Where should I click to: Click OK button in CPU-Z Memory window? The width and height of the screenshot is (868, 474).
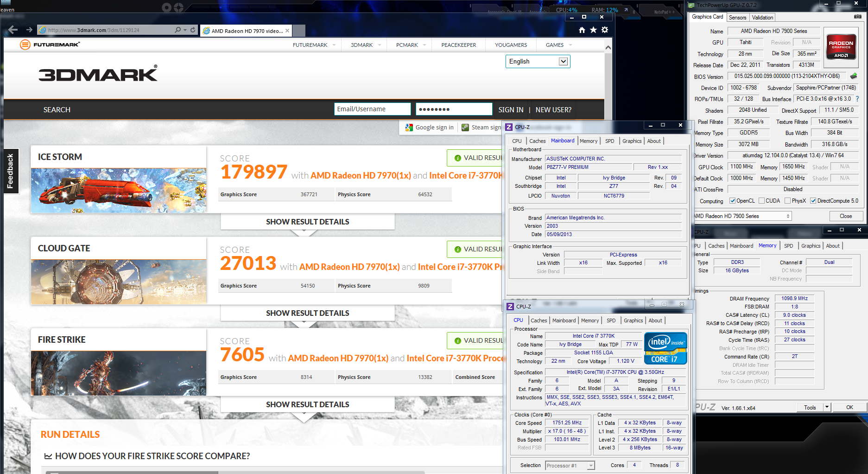click(x=849, y=407)
